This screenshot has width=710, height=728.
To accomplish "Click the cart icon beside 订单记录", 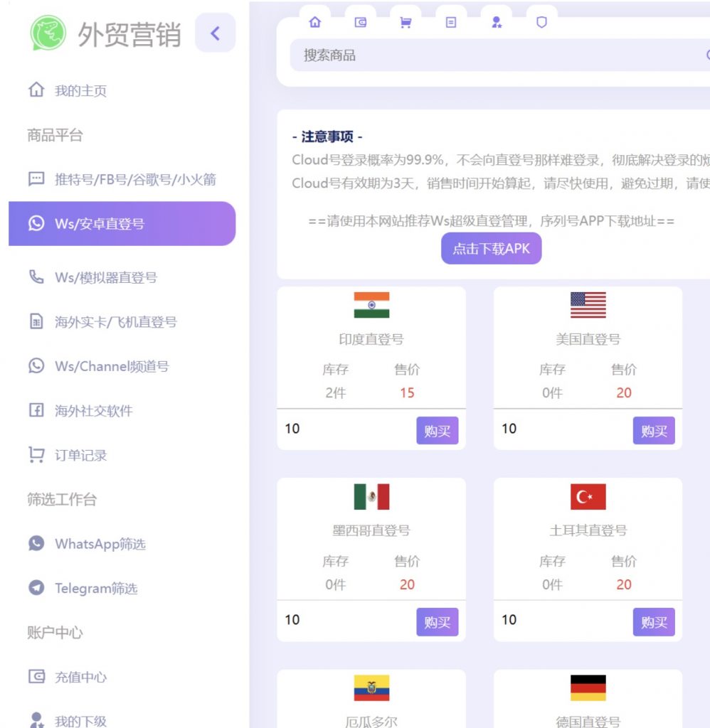I will (36, 454).
